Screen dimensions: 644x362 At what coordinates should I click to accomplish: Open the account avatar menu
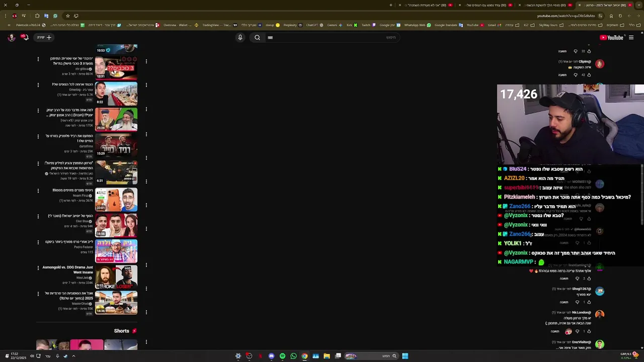(x=11, y=37)
